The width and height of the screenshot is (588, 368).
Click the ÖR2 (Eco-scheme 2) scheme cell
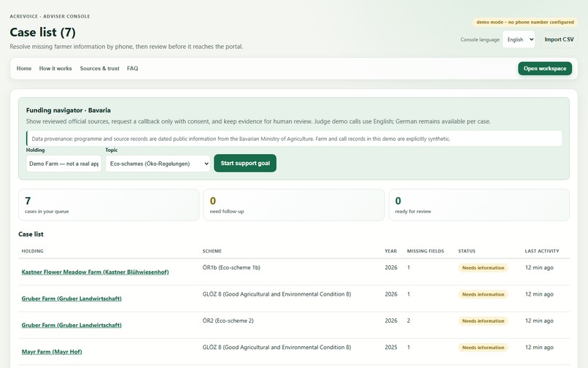click(228, 321)
